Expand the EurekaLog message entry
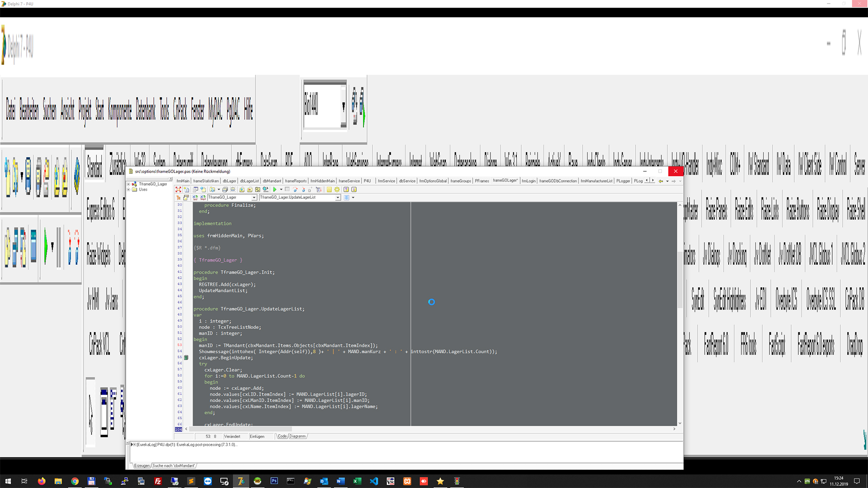 click(x=134, y=445)
